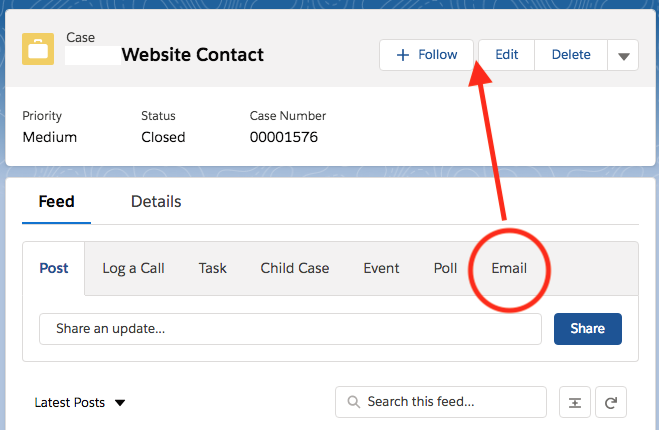Image resolution: width=659 pixels, height=430 pixels.
Task: Refresh the feed with the reload icon
Action: point(611,402)
